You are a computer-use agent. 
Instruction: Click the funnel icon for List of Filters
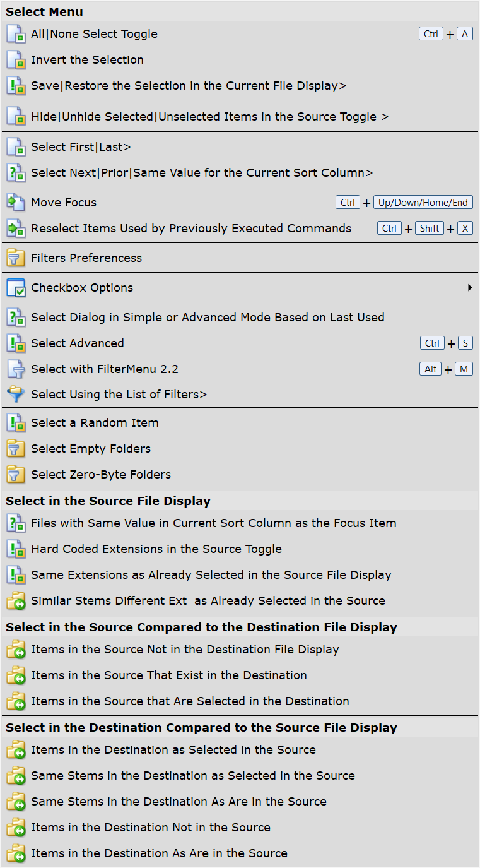click(16, 395)
